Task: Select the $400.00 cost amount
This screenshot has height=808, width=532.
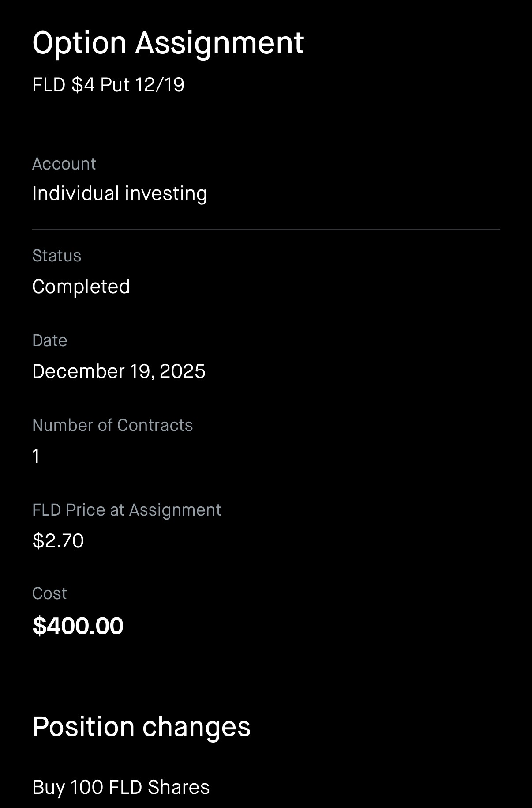Action: [78, 626]
